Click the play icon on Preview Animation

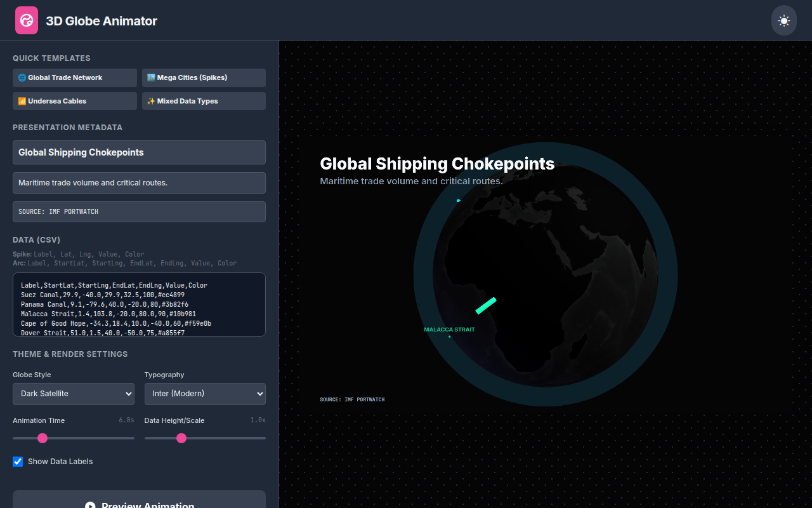(90, 505)
